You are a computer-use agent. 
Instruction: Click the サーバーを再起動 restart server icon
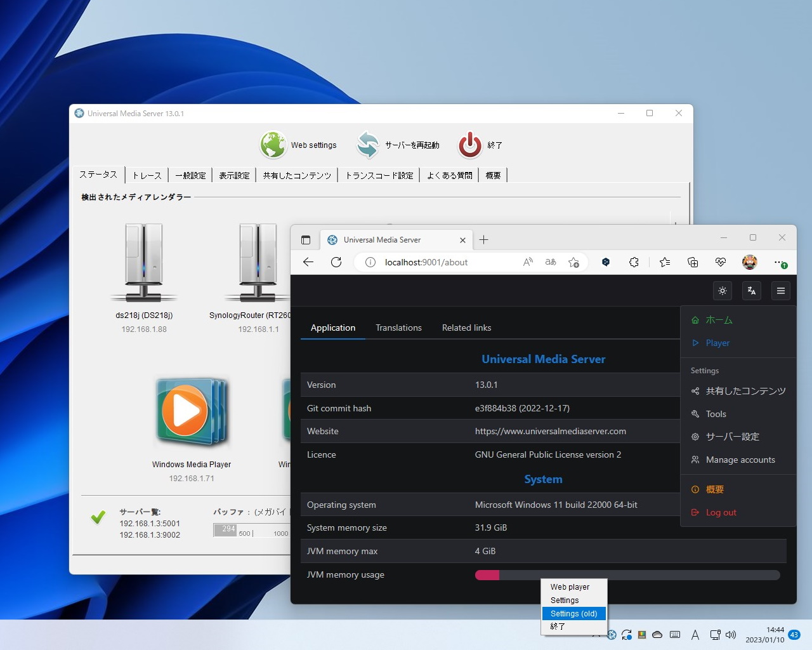[368, 145]
